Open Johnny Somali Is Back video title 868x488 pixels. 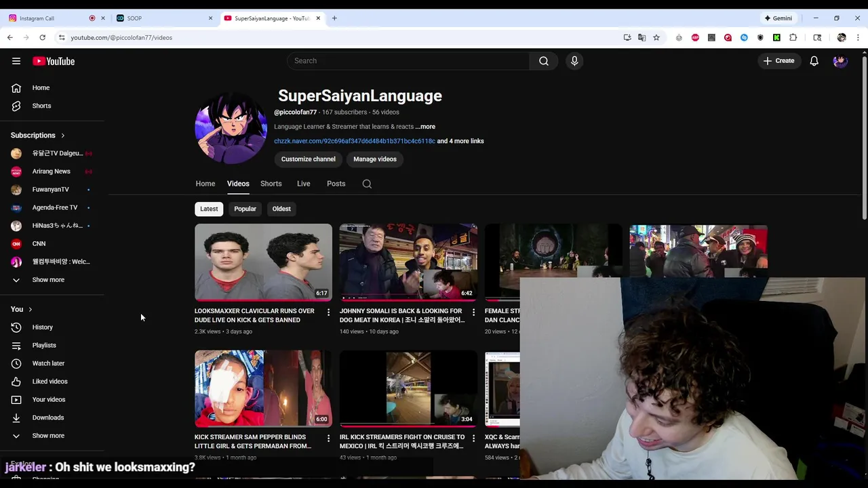click(x=401, y=315)
